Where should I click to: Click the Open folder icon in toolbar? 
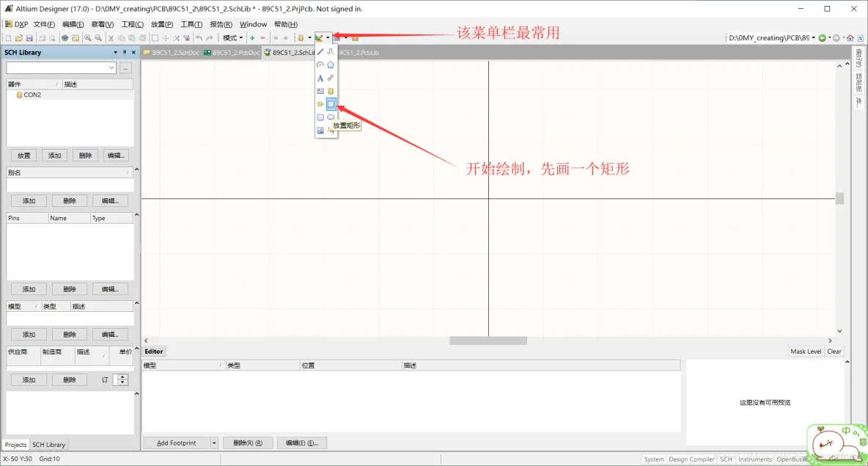pos(19,37)
